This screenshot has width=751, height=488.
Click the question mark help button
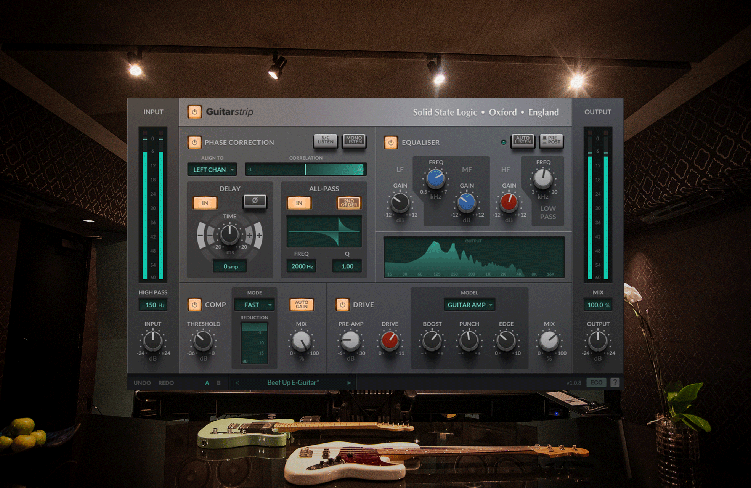pyautogui.click(x=615, y=382)
